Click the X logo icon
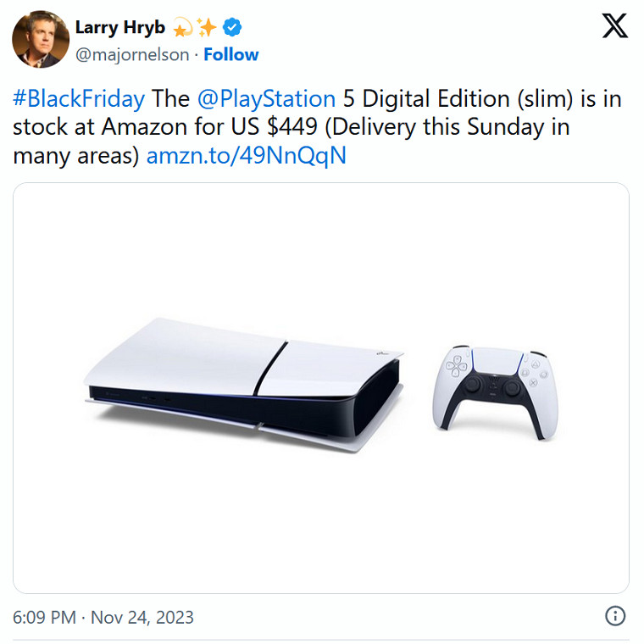This screenshot has height=644, width=644. pyautogui.click(x=614, y=26)
